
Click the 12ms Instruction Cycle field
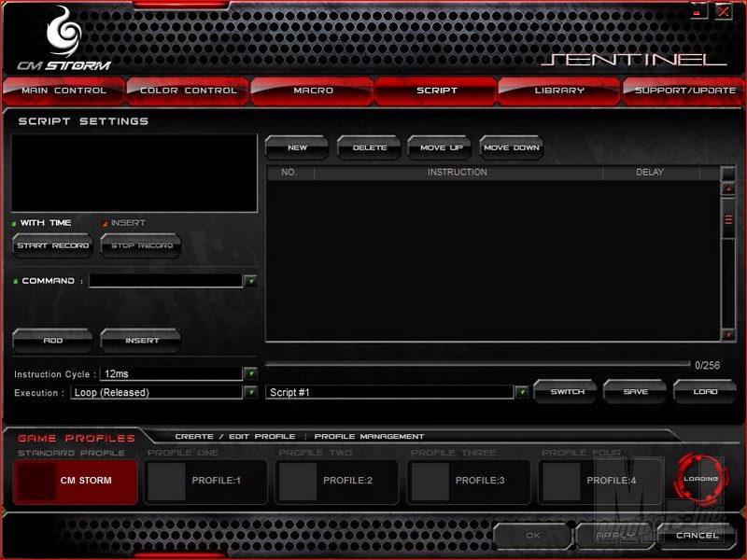(171, 374)
